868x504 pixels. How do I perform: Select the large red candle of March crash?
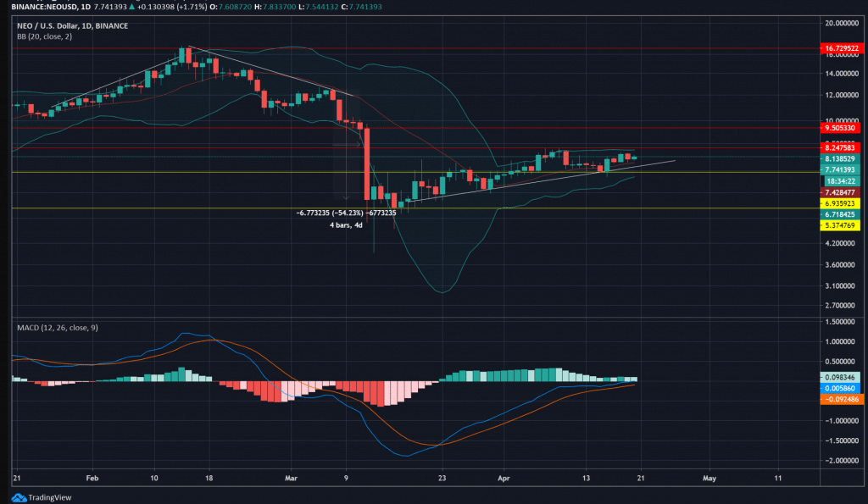pyautogui.click(x=367, y=163)
